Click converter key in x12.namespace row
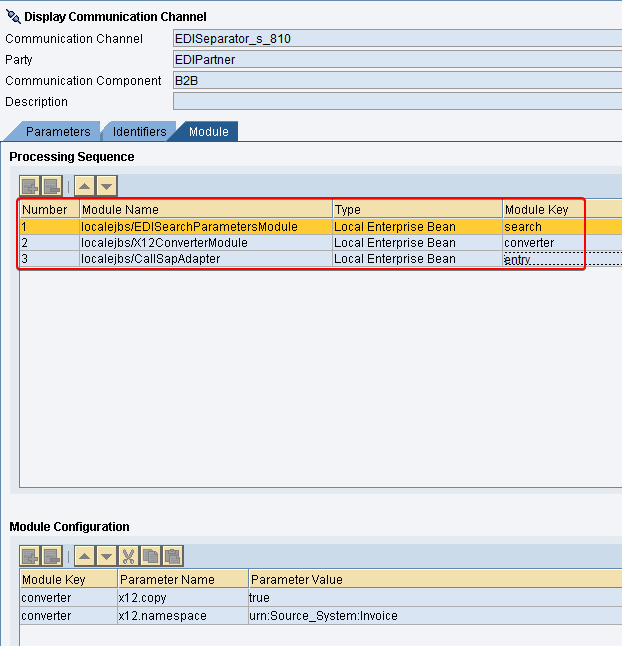 click(x=68, y=616)
